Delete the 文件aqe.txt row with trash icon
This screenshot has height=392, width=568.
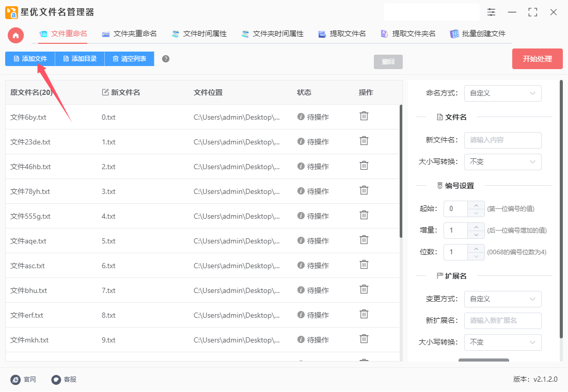(364, 240)
